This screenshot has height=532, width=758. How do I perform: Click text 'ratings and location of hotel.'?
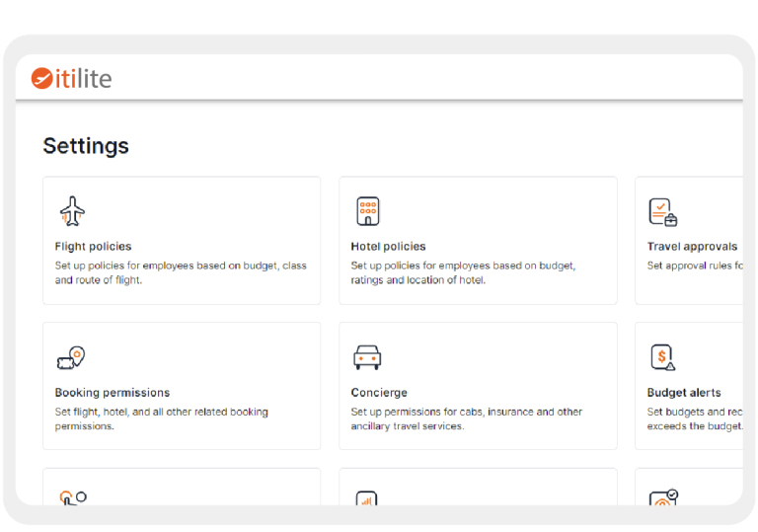pos(418,280)
